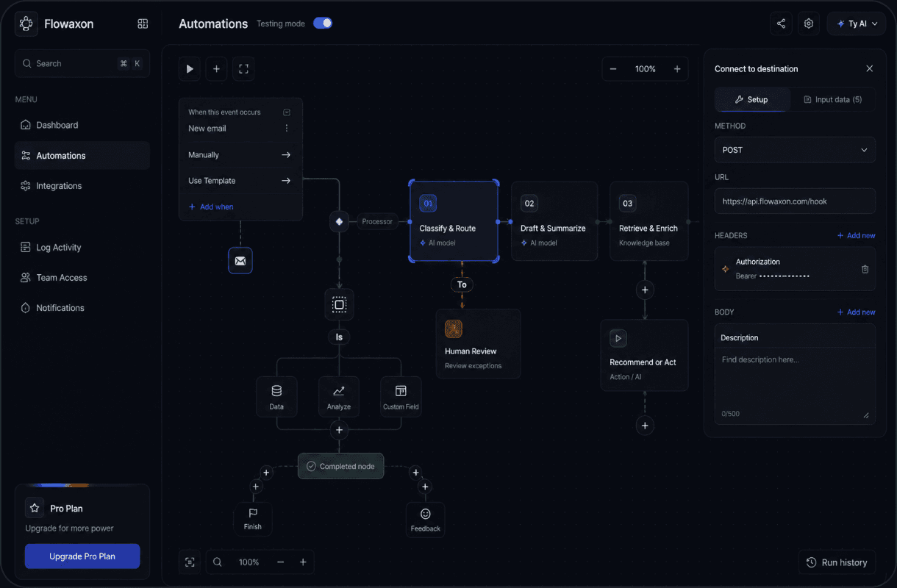The image size is (897, 588).
Task: Toggle the trigger card checkbox icon
Action: 287,112
